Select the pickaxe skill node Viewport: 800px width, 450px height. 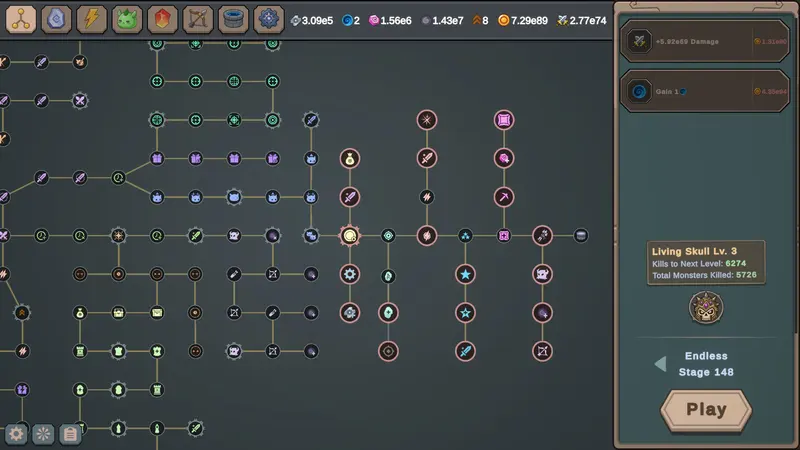click(504, 197)
